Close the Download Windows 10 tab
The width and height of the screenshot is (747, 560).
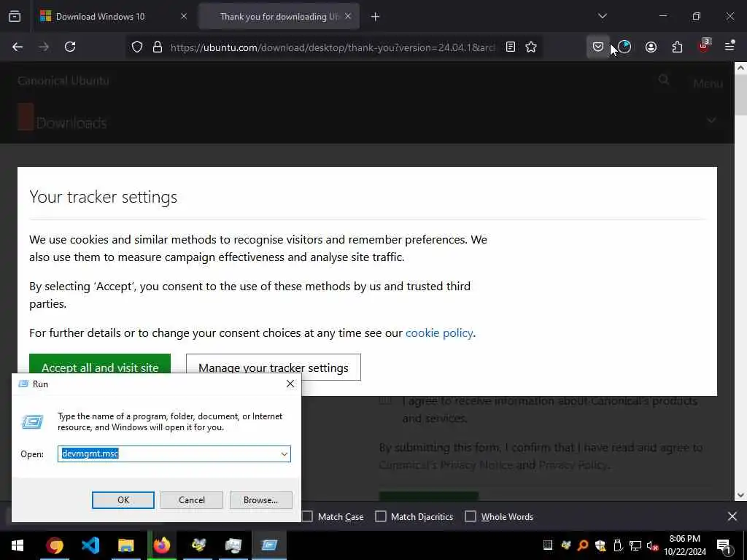[x=184, y=16]
